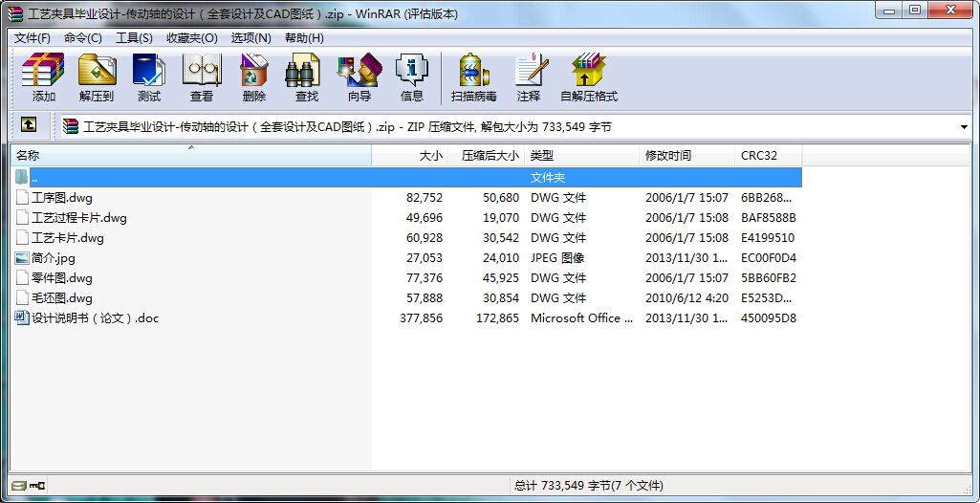Screen dimensions: 980x503
Task: Click the file icon of 工序图.dwg
Action: coord(22,197)
